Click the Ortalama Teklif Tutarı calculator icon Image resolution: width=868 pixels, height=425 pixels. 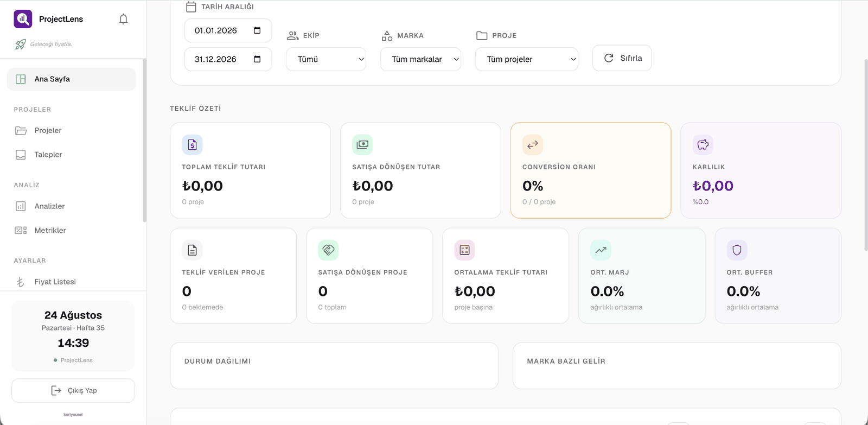tap(464, 250)
